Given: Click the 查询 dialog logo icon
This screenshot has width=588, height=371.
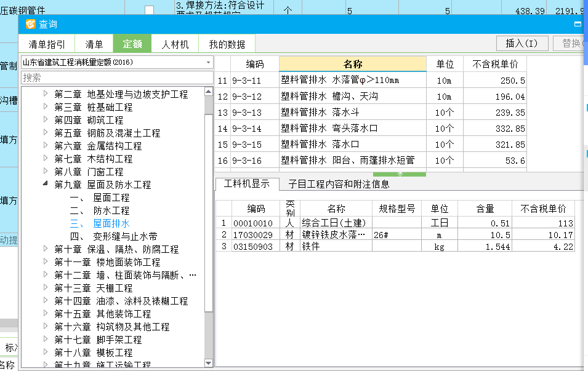Looking at the screenshot, I should point(30,24).
